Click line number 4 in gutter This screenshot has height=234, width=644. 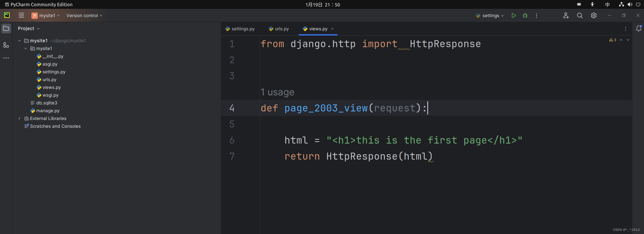click(232, 108)
